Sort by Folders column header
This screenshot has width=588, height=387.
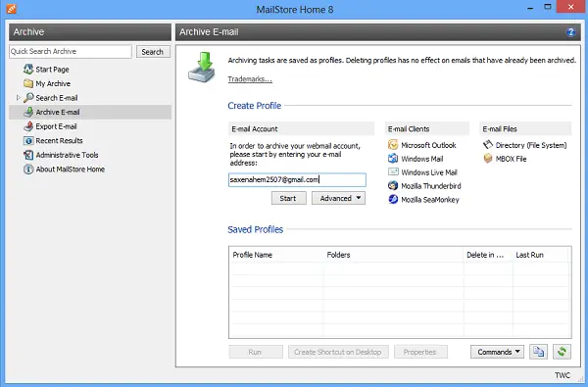coord(393,255)
